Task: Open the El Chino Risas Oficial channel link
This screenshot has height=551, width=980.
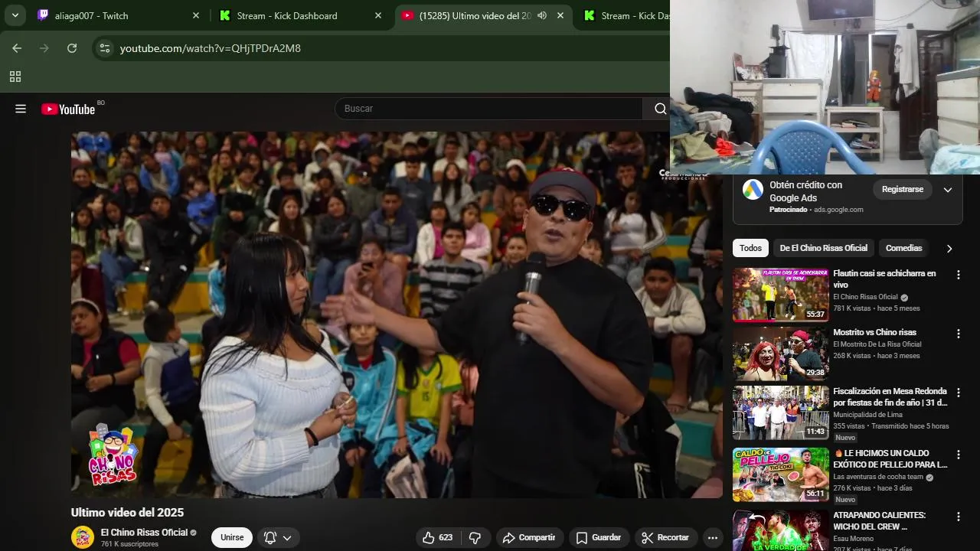Action: pos(144,533)
